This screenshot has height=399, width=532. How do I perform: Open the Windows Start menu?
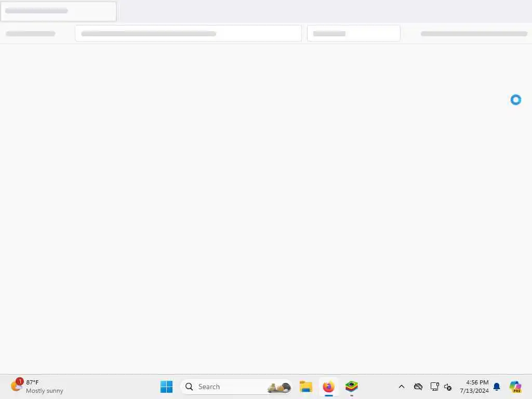(x=166, y=387)
